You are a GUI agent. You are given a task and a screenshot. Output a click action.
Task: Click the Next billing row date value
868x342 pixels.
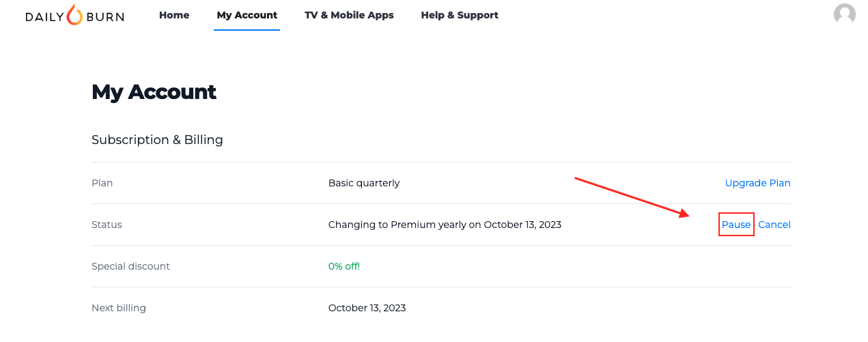click(367, 308)
